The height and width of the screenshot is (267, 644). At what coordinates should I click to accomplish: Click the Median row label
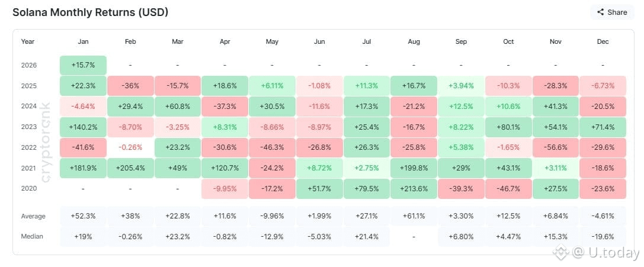click(32, 236)
